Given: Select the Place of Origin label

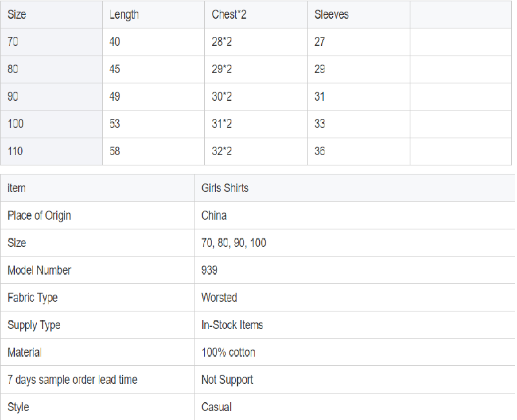Looking at the screenshot, I should (39, 216).
